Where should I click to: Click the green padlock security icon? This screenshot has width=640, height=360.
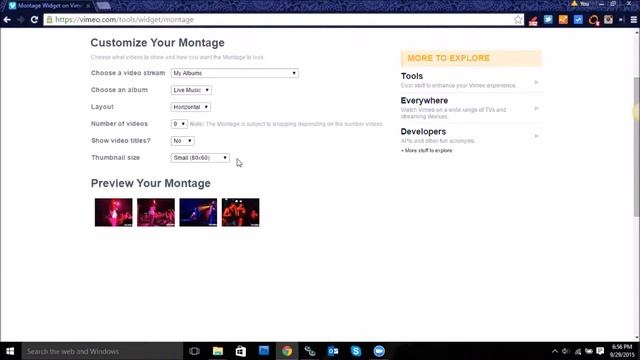(x=49, y=20)
